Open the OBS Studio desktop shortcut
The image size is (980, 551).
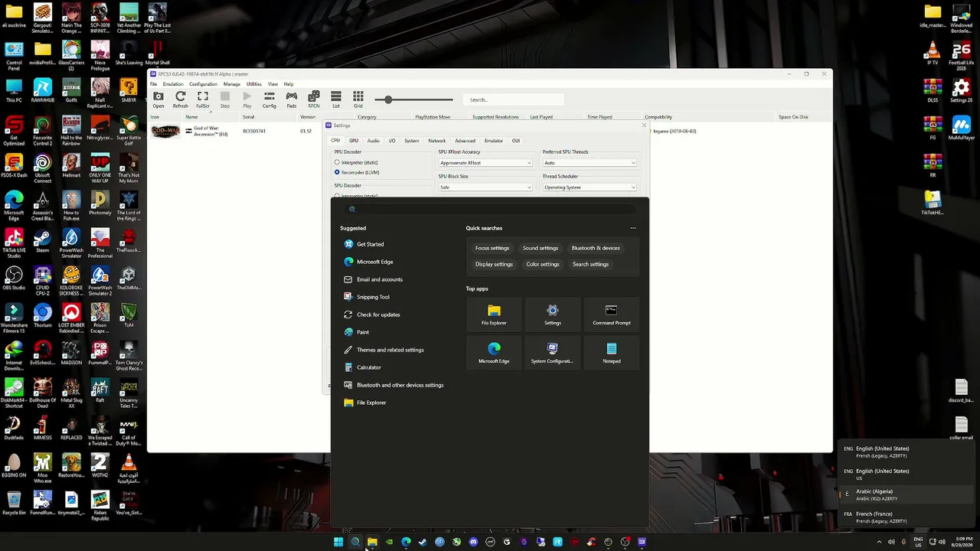point(14,279)
